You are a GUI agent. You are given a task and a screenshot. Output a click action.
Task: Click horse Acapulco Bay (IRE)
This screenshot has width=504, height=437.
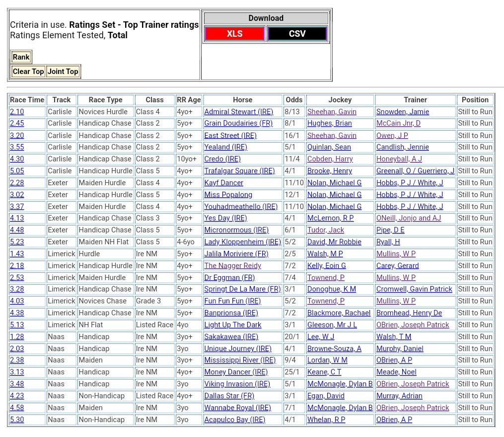coord(234,420)
